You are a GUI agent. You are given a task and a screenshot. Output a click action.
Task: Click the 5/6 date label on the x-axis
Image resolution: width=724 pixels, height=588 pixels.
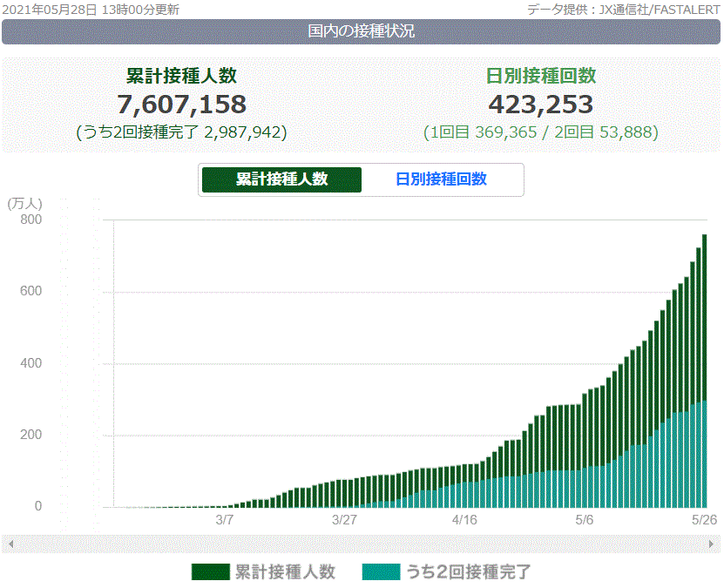pos(584,520)
